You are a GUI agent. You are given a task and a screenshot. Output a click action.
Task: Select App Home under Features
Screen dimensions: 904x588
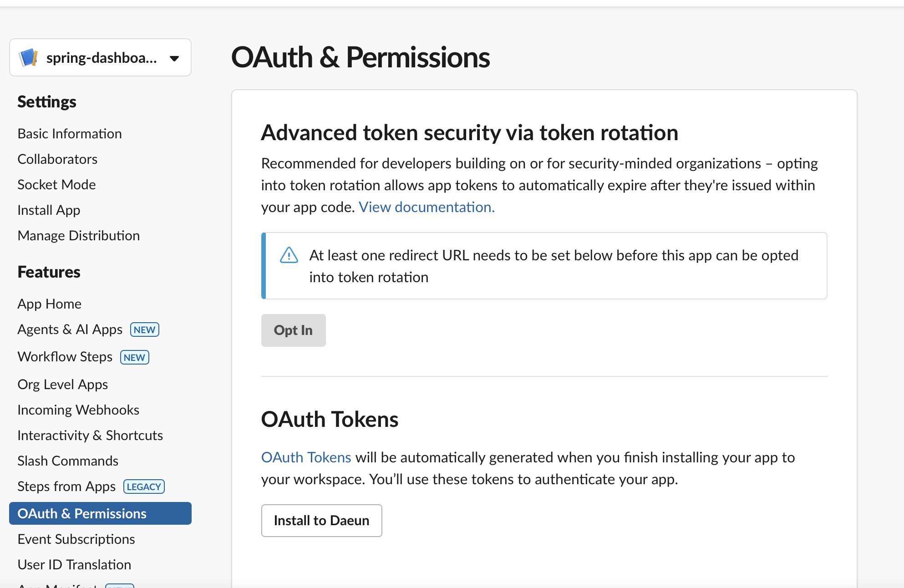pyautogui.click(x=49, y=304)
